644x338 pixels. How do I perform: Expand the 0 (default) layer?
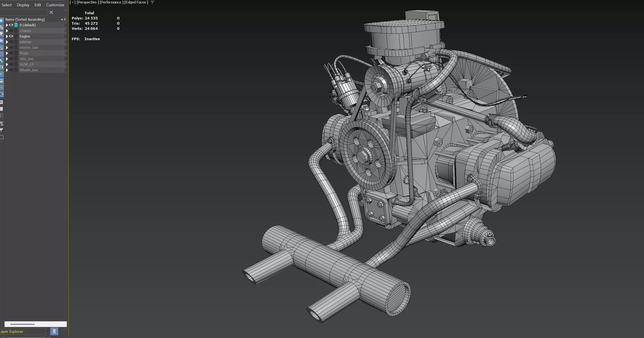(7, 25)
